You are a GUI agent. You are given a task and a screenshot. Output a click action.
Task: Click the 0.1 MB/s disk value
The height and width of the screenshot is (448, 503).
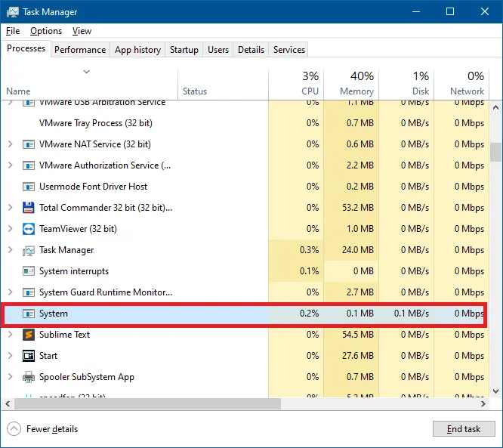click(x=412, y=314)
